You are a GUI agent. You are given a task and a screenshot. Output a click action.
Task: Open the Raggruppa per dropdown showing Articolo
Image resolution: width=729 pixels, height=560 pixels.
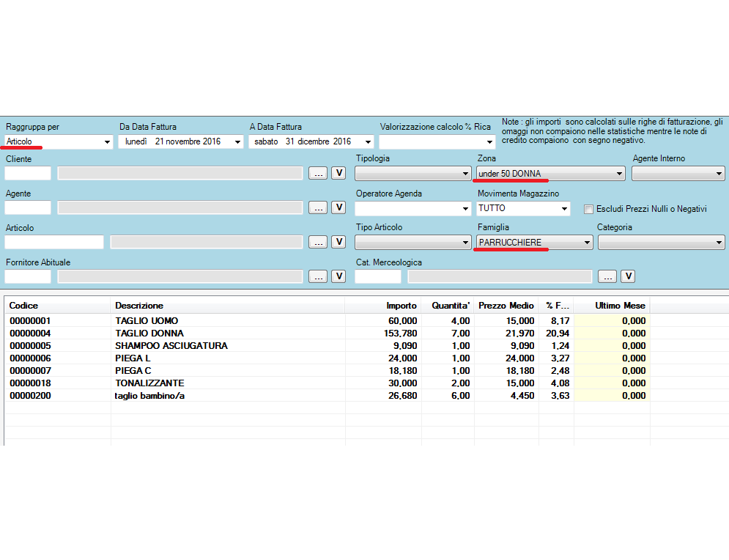click(x=106, y=141)
